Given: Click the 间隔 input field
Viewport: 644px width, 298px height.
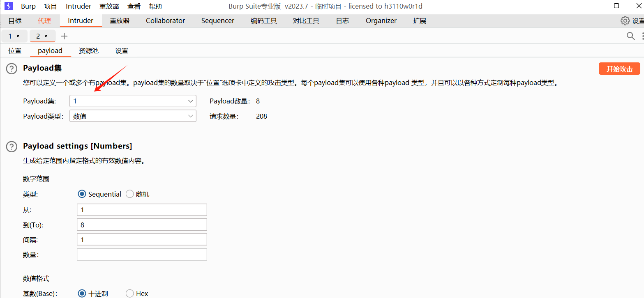Looking at the screenshot, I should 142,239.
